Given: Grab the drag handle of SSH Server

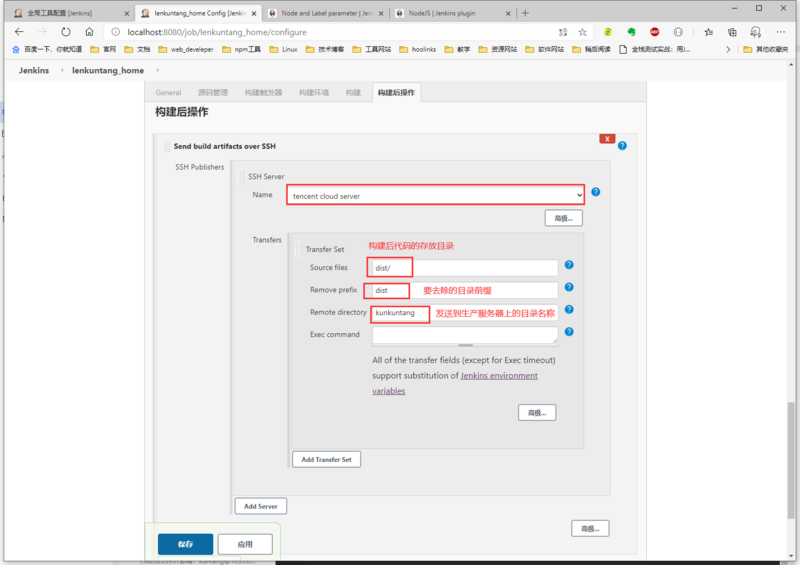Looking at the screenshot, I should coord(242,176).
